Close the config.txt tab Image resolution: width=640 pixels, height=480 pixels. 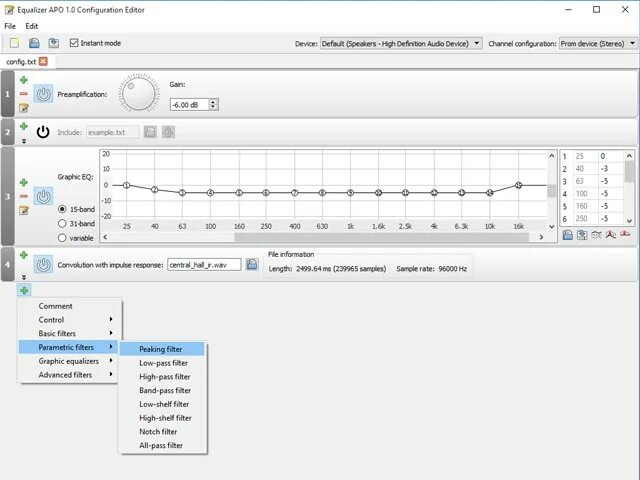(43, 61)
